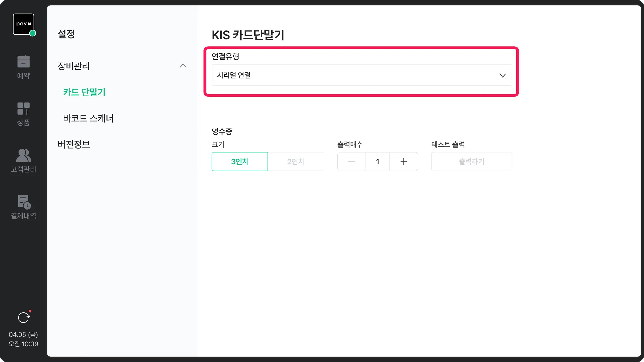Click the 출력매수 count value field

(377, 162)
